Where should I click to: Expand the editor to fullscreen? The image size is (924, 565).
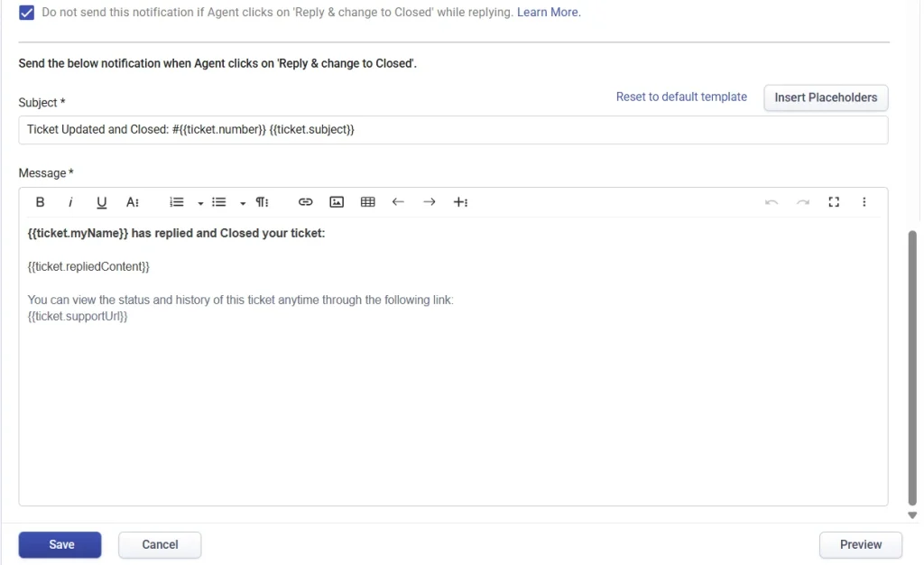tap(834, 201)
